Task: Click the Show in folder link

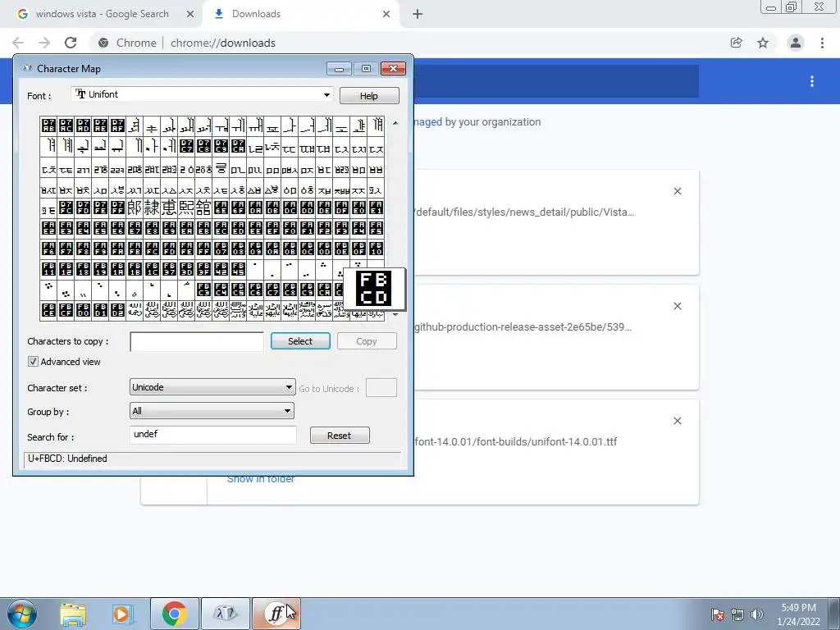Action: (261, 479)
